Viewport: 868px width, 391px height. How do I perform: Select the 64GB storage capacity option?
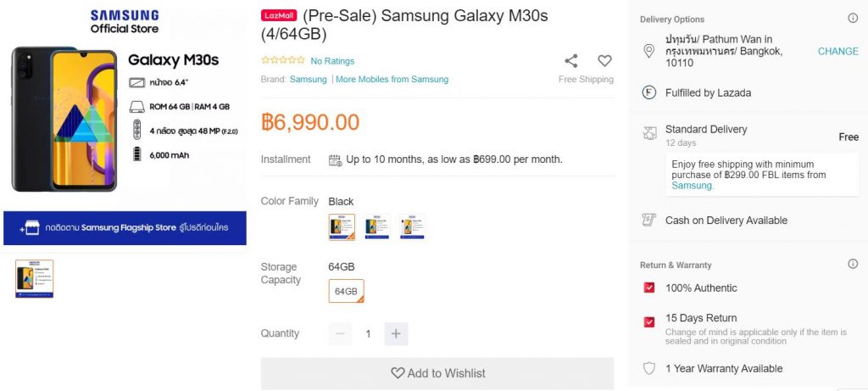click(x=346, y=291)
